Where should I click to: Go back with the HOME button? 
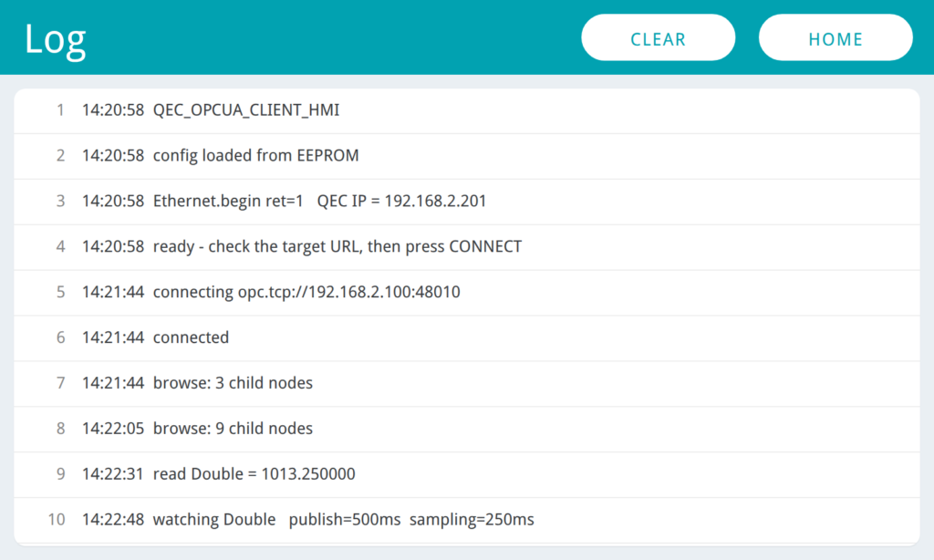pos(835,37)
